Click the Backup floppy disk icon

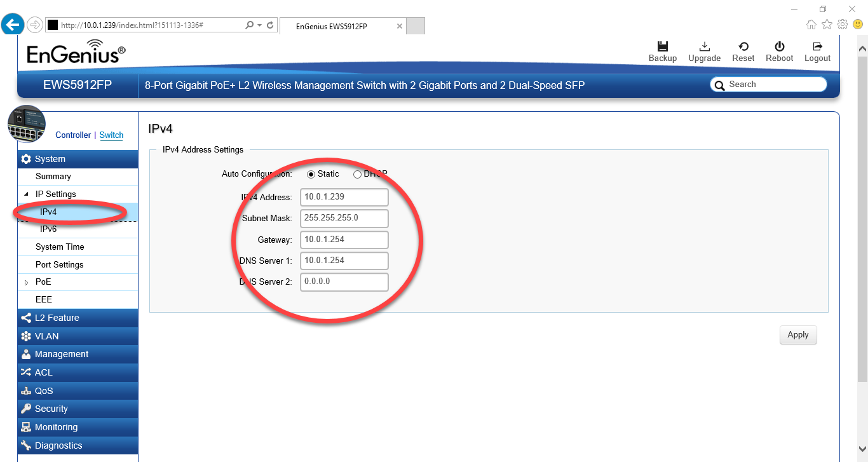[x=663, y=46]
